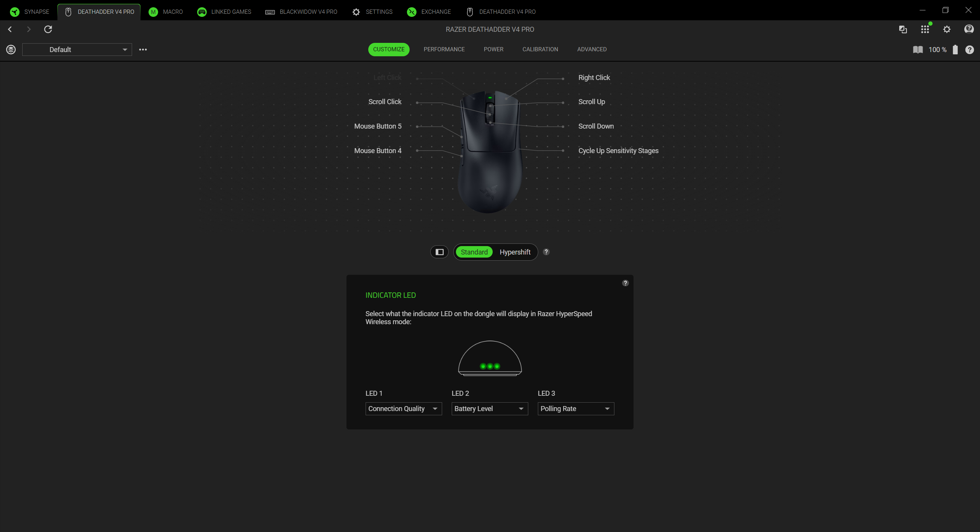Open LED 1 Connection Quality dropdown
The height and width of the screenshot is (532, 980).
point(403,409)
